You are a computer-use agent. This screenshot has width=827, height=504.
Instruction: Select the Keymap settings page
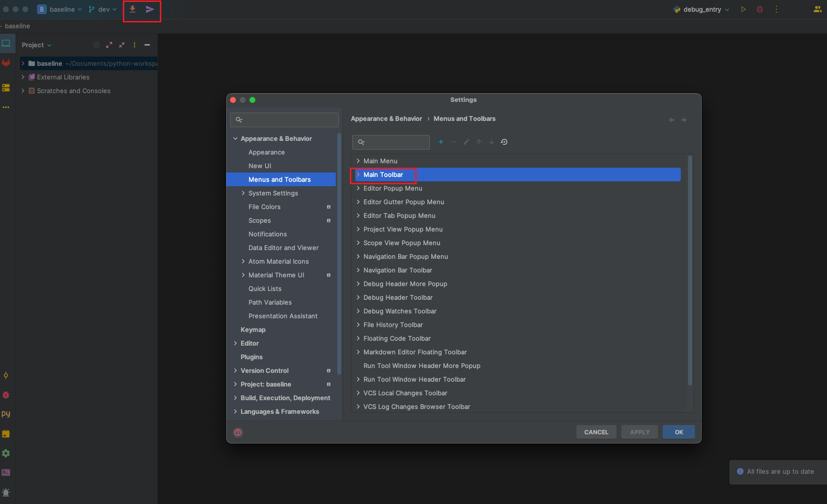(x=253, y=330)
